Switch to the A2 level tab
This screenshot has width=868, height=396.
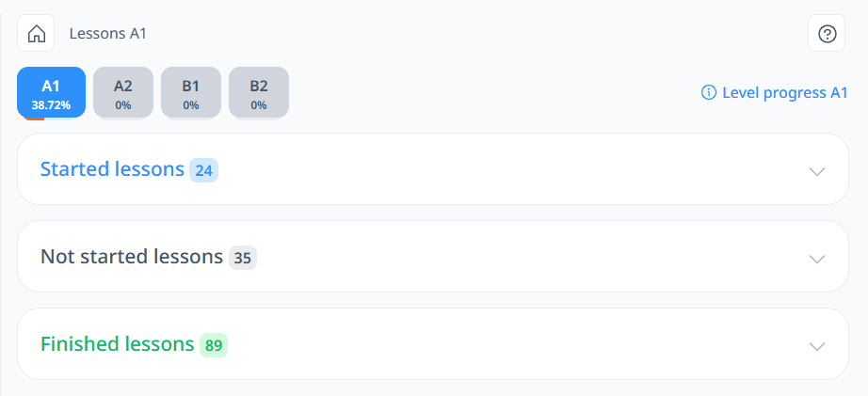[123, 92]
